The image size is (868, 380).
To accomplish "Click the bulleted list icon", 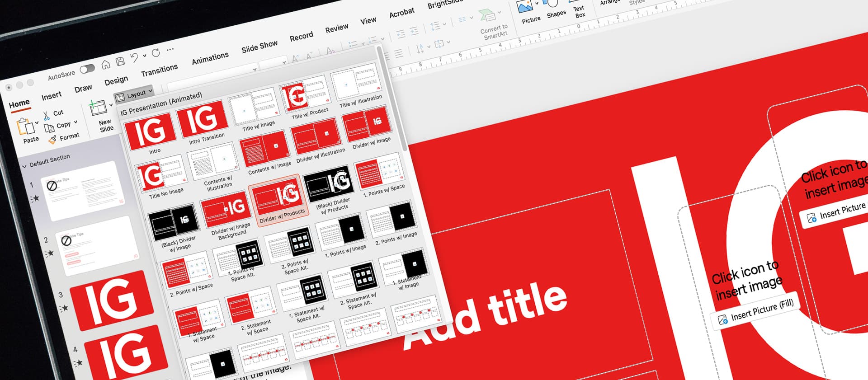I will pos(353,44).
